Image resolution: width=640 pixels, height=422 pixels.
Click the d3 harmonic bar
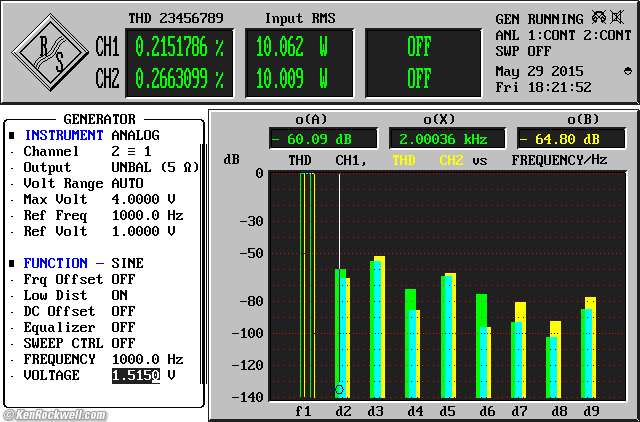[377, 327]
